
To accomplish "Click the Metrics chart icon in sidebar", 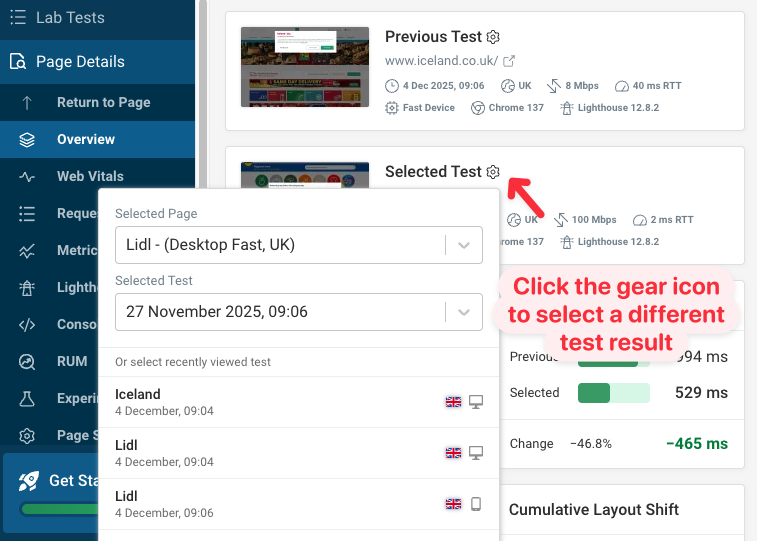I will pyautogui.click(x=27, y=250).
